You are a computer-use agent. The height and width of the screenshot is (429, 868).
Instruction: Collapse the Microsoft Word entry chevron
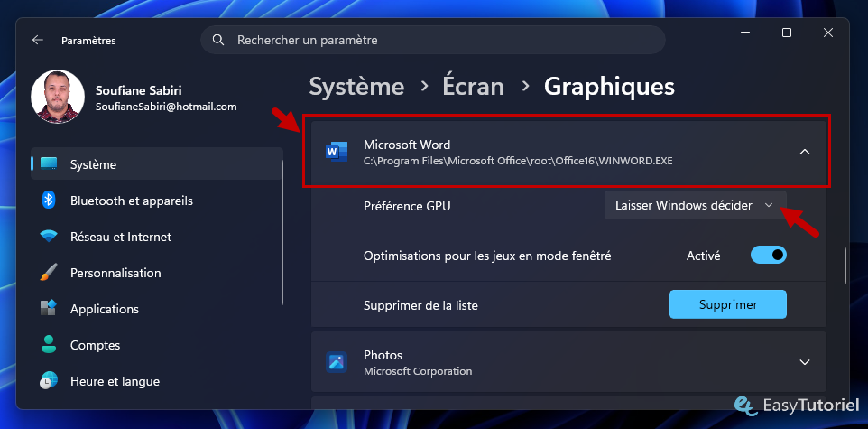[x=805, y=152]
